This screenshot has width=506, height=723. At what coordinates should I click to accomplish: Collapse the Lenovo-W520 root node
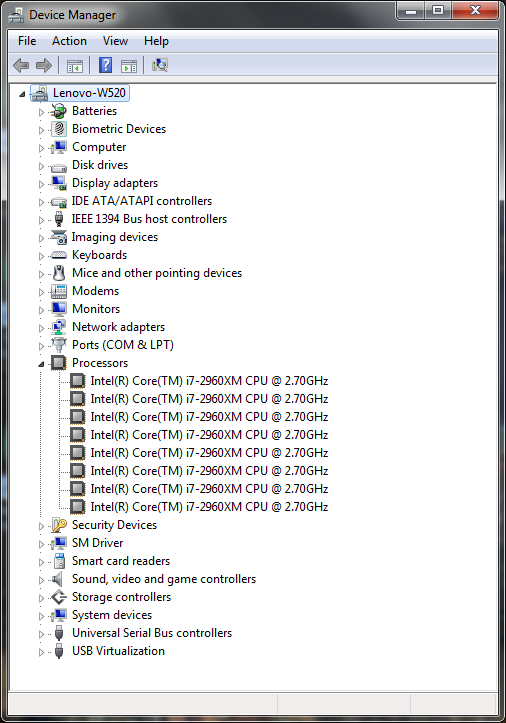22,94
